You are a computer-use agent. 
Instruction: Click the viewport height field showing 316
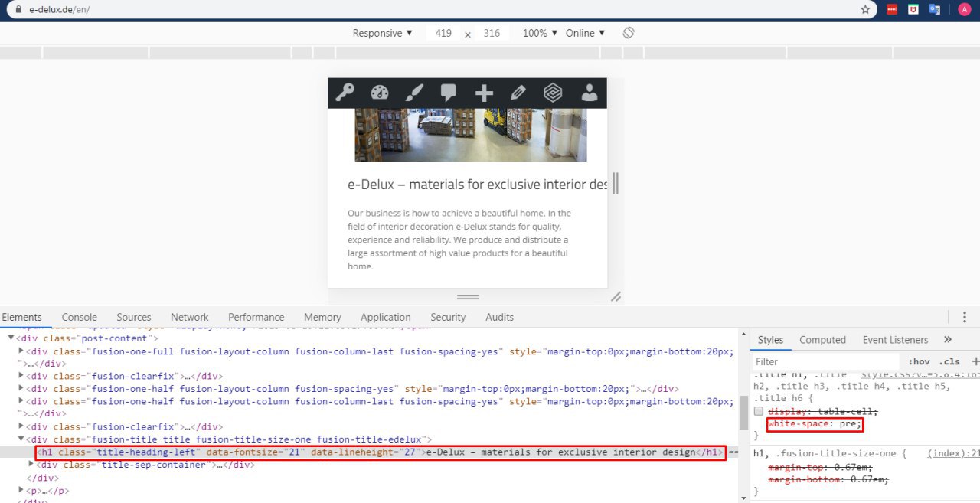point(492,33)
